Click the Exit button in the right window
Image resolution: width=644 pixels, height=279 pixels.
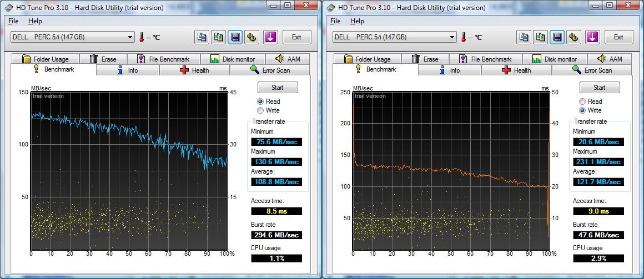[618, 37]
